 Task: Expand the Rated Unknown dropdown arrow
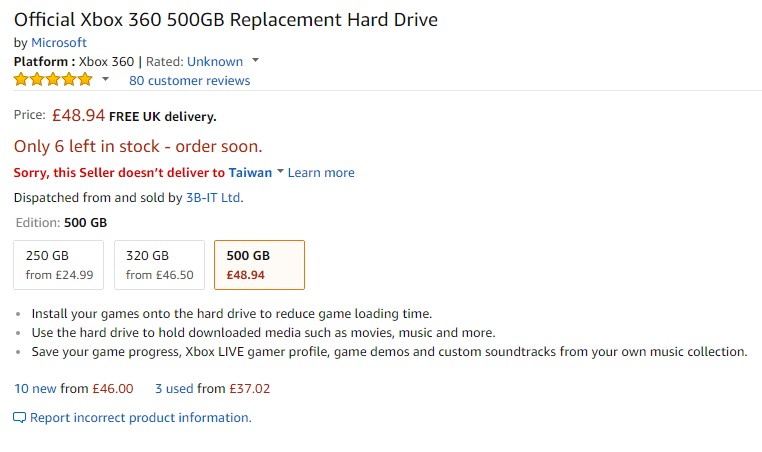point(255,61)
